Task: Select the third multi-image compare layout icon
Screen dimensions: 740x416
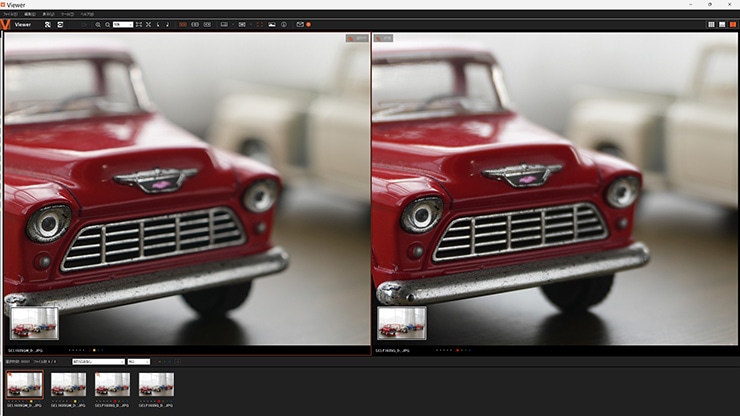Action: point(207,25)
